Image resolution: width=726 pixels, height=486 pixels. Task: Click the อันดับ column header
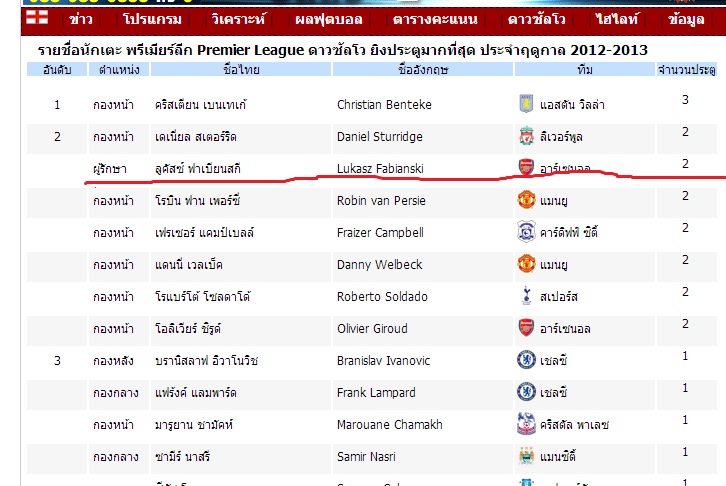click(57, 70)
